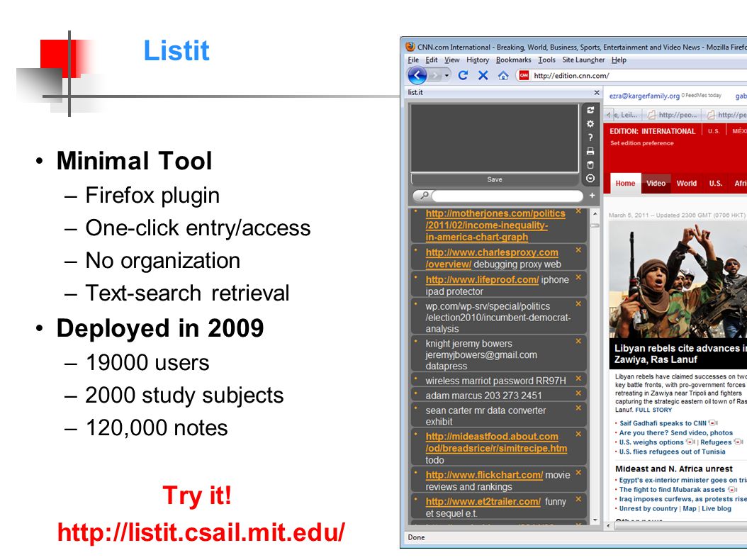The height and width of the screenshot is (560, 747).
Task: Open the Tools menu
Action: pyautogui.click(x=546, y=60)
